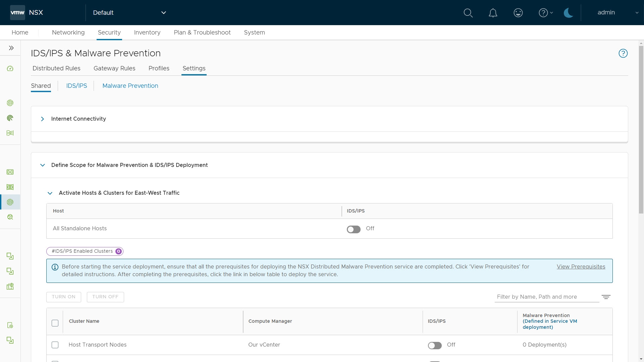Viewport: 644px width, 362px height.
Task: Open the Networking menu
Action: point(68,33)
